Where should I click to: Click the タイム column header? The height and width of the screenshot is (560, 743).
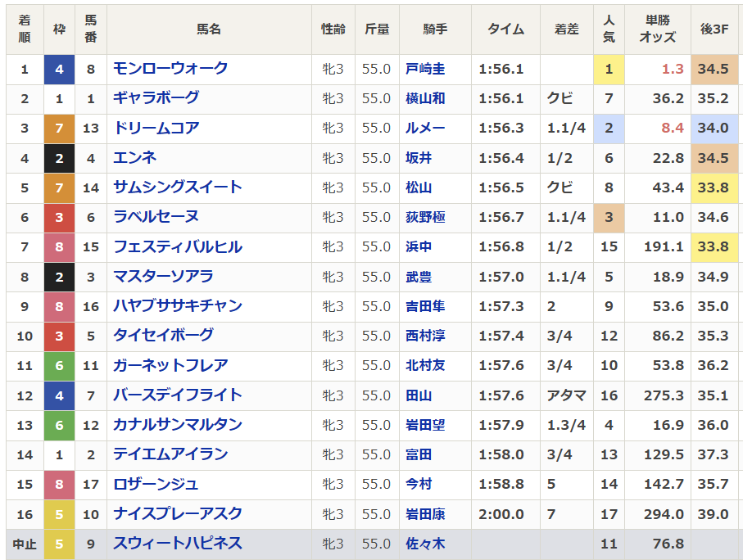505,29
